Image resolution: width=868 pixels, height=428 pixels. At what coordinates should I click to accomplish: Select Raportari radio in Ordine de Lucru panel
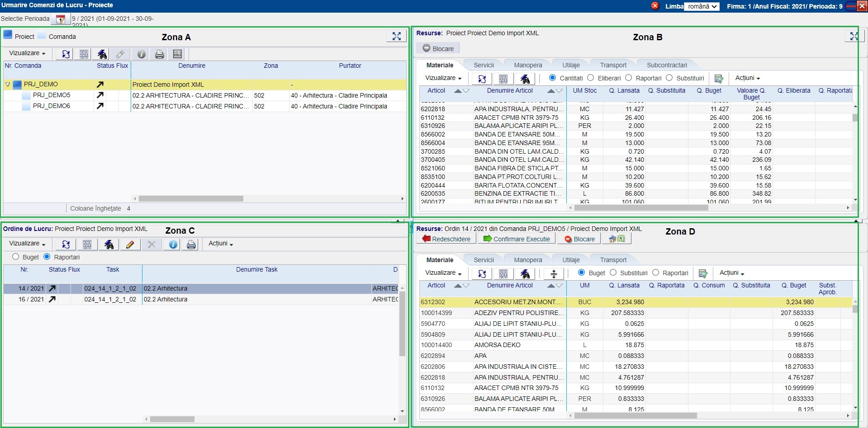pos(47,257)
